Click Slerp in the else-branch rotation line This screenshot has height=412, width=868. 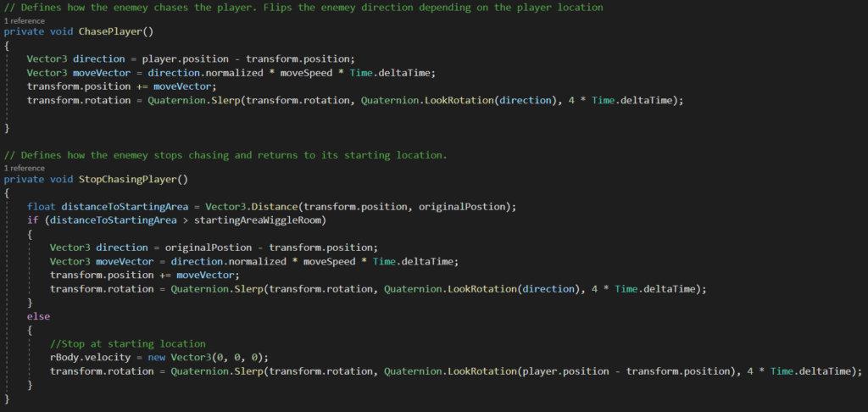[x=247, y=371]
